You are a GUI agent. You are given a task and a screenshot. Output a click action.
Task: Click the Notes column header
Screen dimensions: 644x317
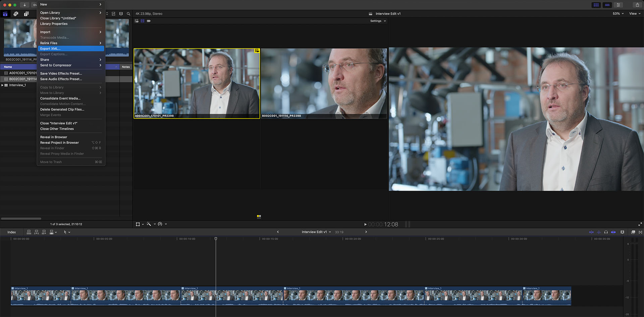pyautogui.click(x=126, y=67)
